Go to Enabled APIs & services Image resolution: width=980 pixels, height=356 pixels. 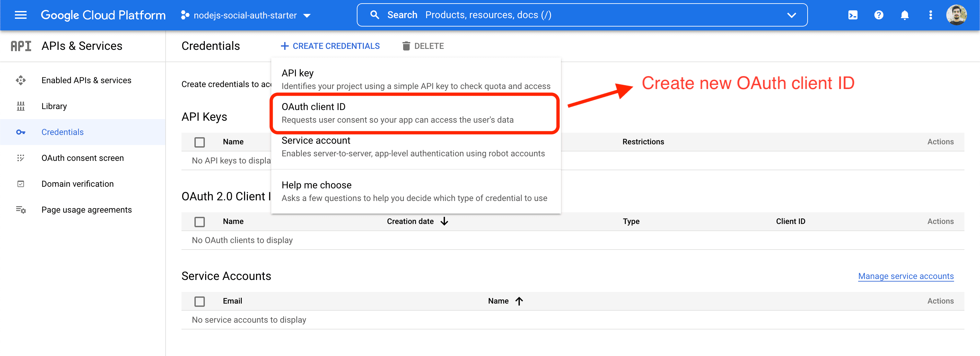(86, 80)
